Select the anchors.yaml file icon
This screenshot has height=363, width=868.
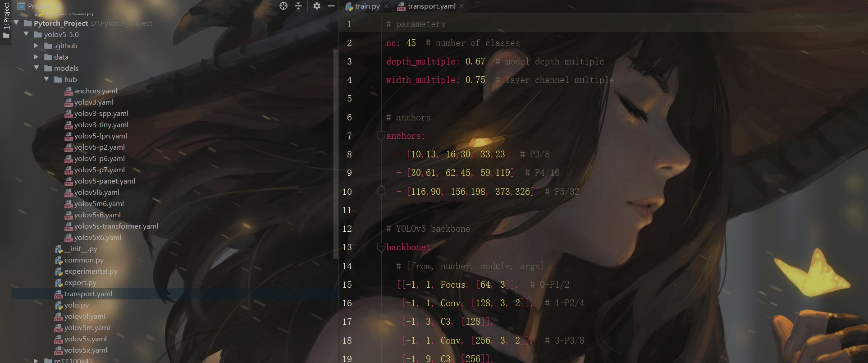coord(69,92)
